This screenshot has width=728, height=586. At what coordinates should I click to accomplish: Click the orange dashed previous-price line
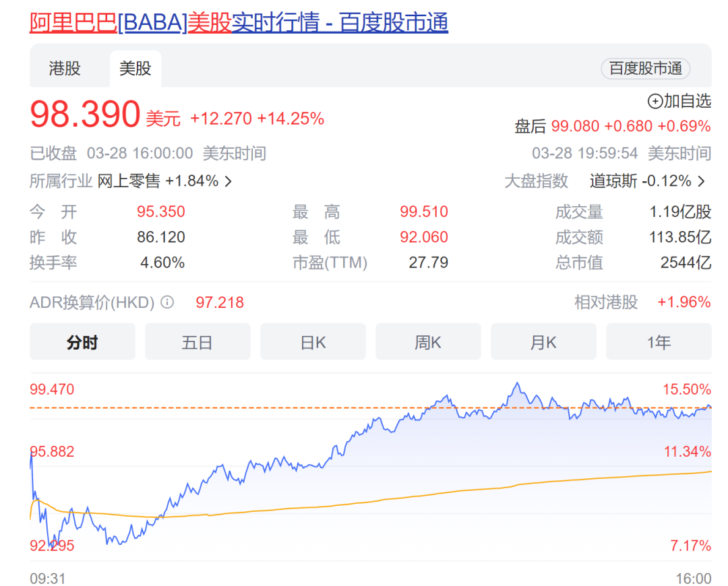pos(371,408)
